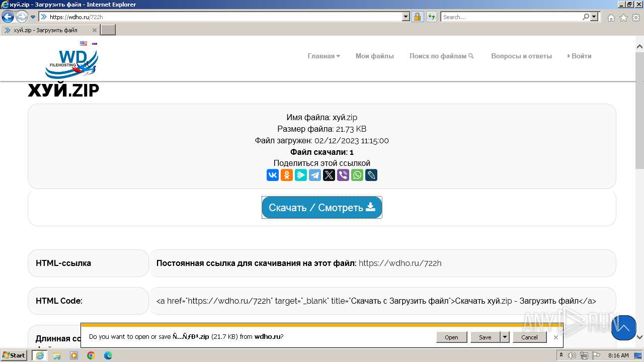
Task: Click Войти to log in
Action: point(580,56)
